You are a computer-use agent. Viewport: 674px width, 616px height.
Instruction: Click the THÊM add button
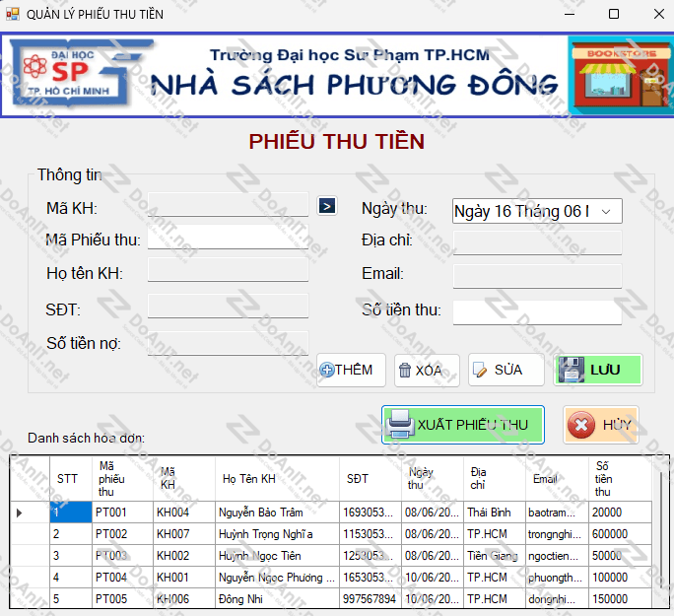[351, 370]
